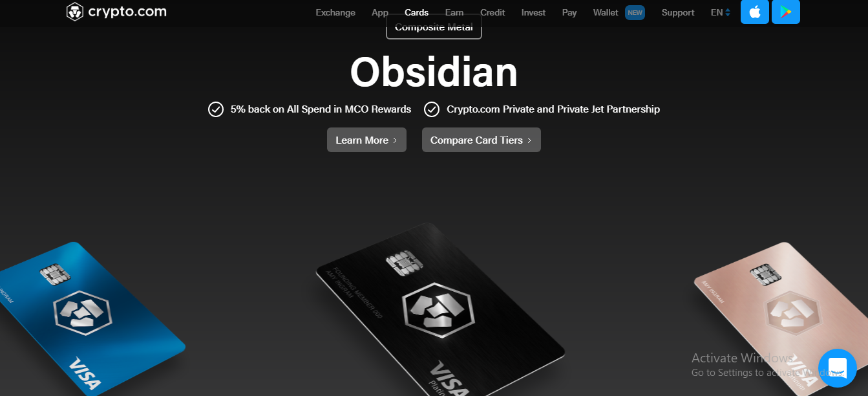Open the Apple App Store download button
Screen dimensions: 868x396
click(x=755, y=12)
